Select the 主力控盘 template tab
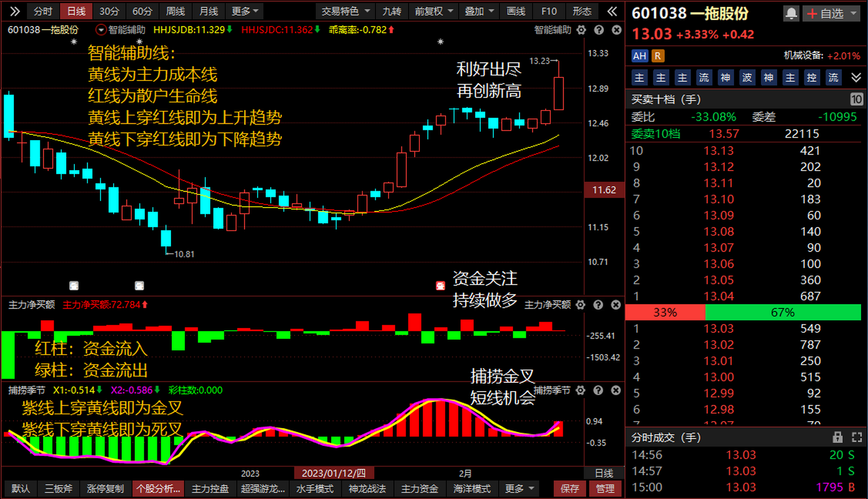Image resolution: width=868 pixels, height=499 pixels. [210, 488]
